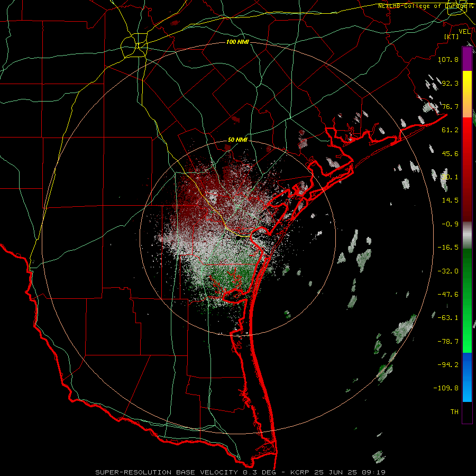Click the TH label on the legend

(x=454, y=412)
